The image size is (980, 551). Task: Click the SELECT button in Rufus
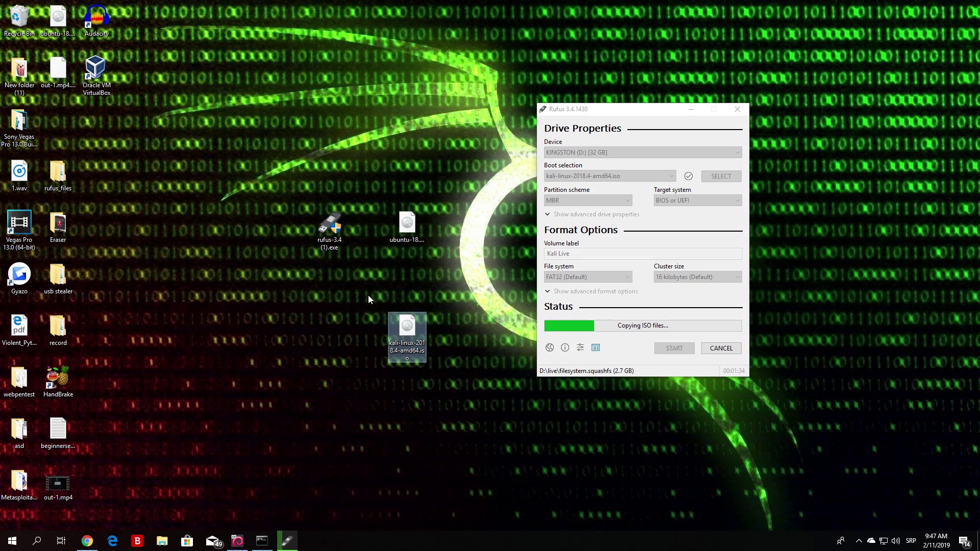coord(721,176)
